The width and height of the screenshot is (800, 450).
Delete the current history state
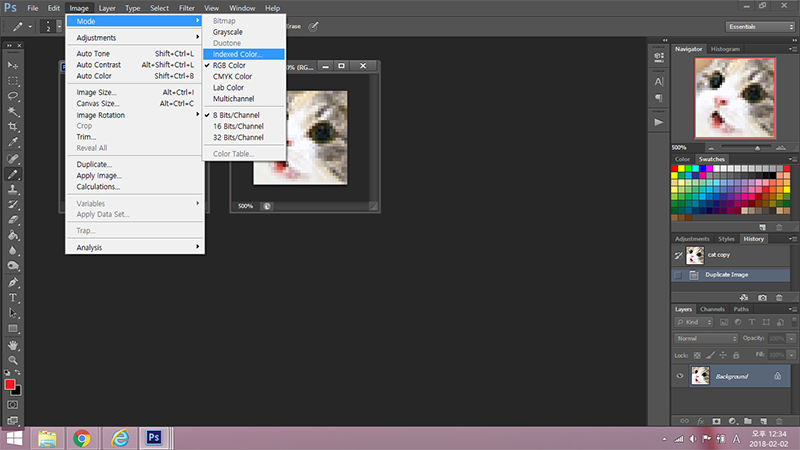(779, 297)
